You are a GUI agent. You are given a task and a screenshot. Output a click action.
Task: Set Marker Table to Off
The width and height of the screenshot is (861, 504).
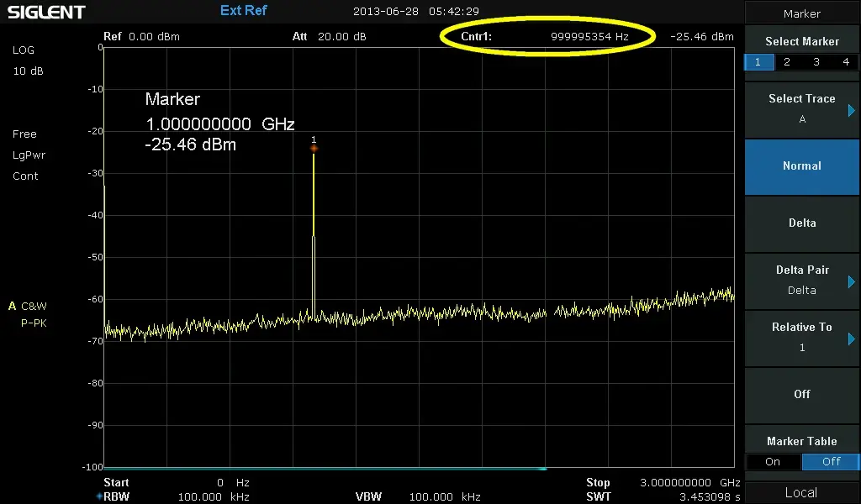click(831, 462)
